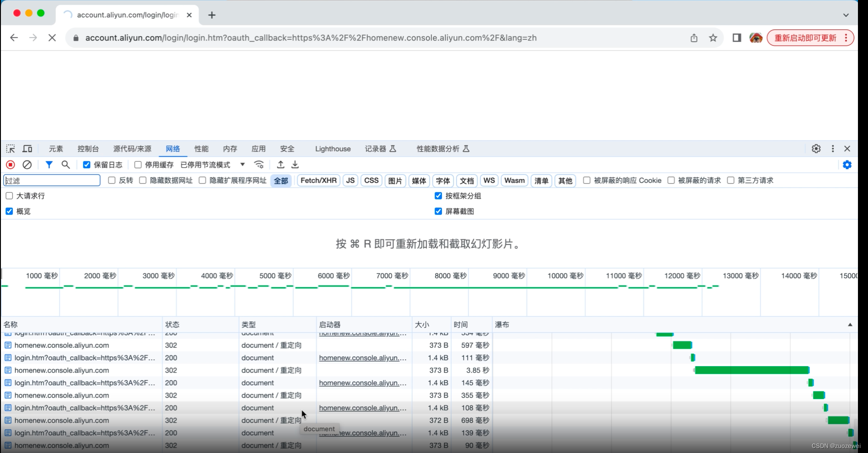The height and width of the screenshot is (453, 868).
Task: Open the profile avatar menu
Action: [x=756, y=38]
